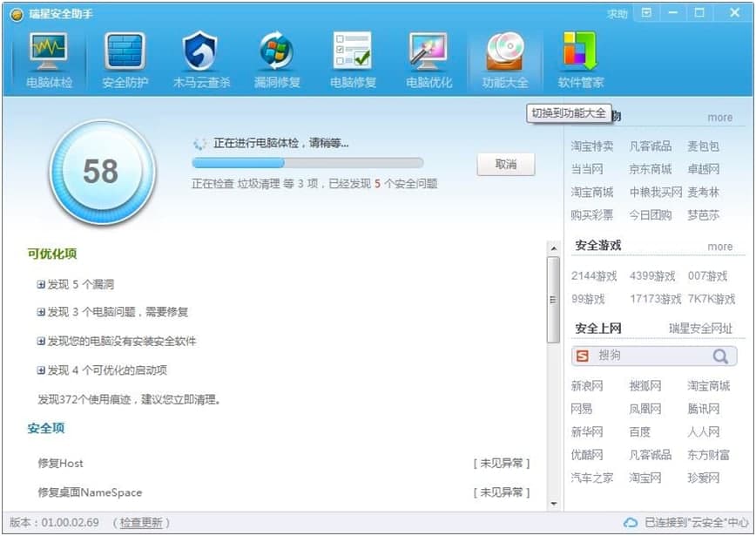This screenshot has height=536, width=756.
Task: Select 修复桌面NameSpace row
Action: pos(284,492)
